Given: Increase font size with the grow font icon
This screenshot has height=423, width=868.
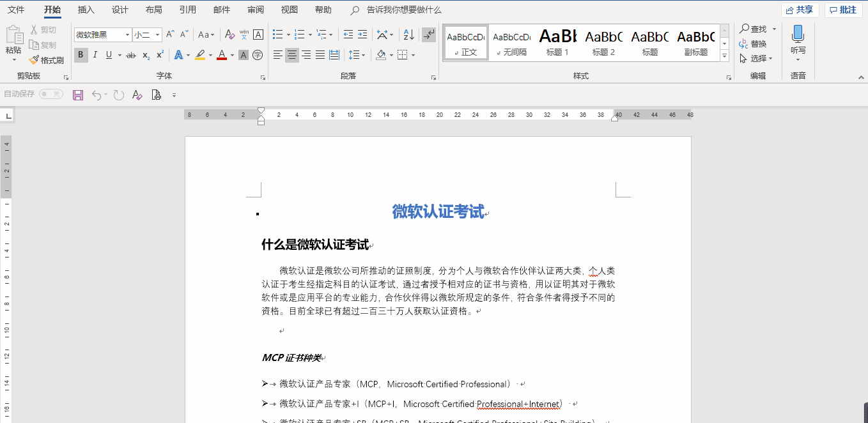Looking at the screenshot, I should click(x=170, y=35).
